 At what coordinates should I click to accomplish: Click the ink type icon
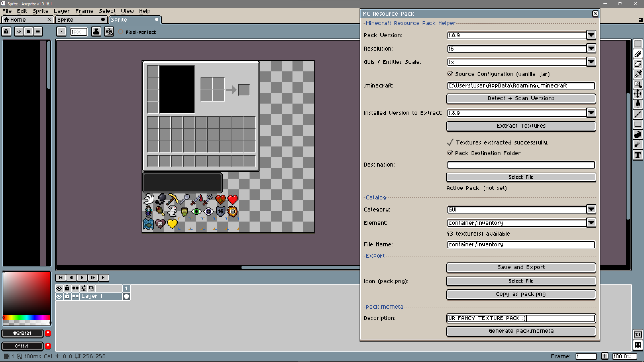click(x=96, y=32)
